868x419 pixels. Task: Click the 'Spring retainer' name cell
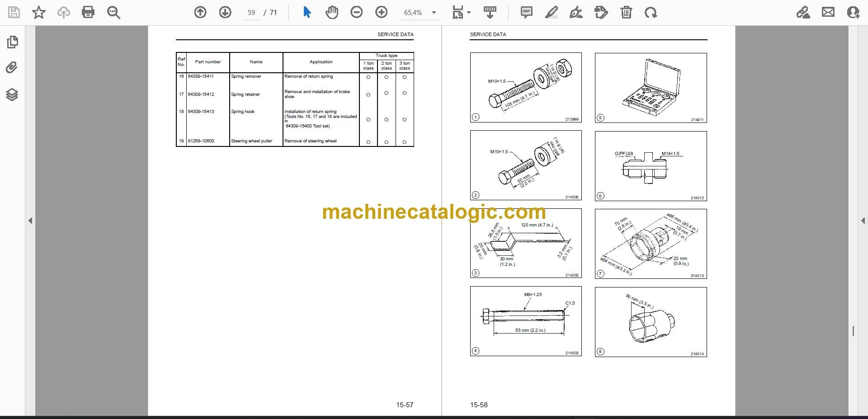(x=245, y=94)
